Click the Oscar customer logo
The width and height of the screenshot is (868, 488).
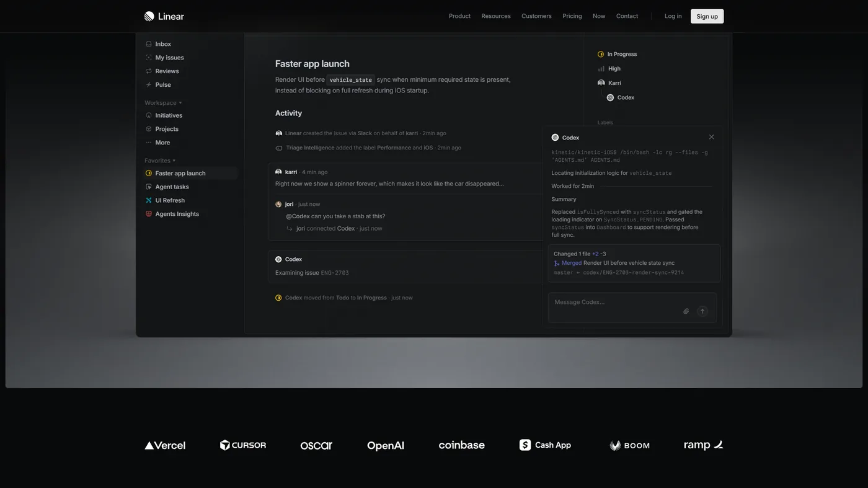pos(316,445)
